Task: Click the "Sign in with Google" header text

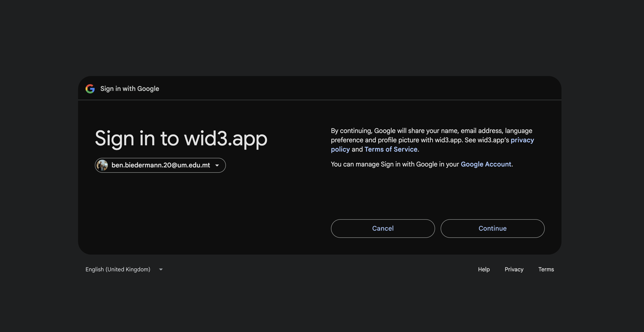Action: pos(129,89)
